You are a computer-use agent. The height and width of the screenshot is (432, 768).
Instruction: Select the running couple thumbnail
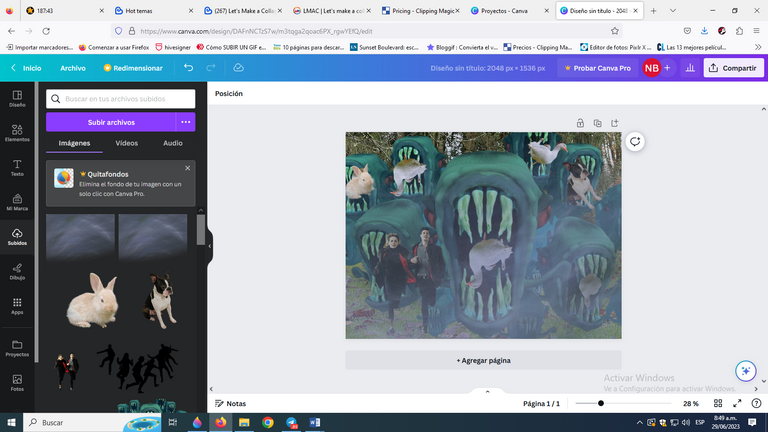[x=67, y=371]
